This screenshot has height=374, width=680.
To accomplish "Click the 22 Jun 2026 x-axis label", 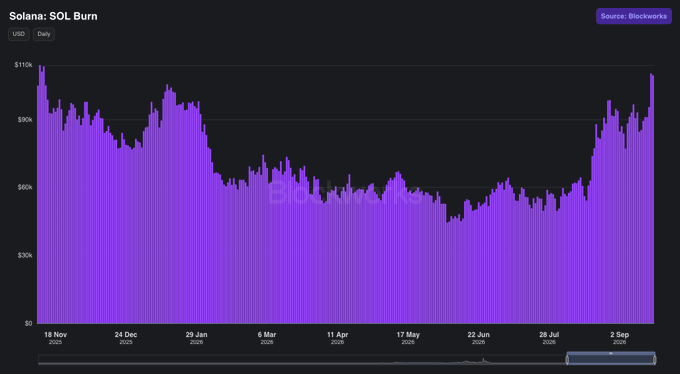I will (478, 338).
